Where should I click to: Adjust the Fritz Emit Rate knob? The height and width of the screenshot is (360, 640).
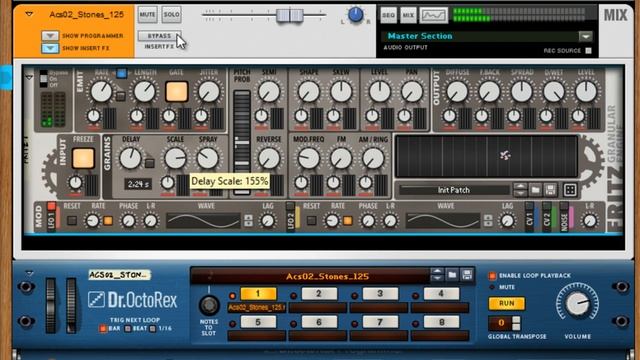[x=101, y=91]
